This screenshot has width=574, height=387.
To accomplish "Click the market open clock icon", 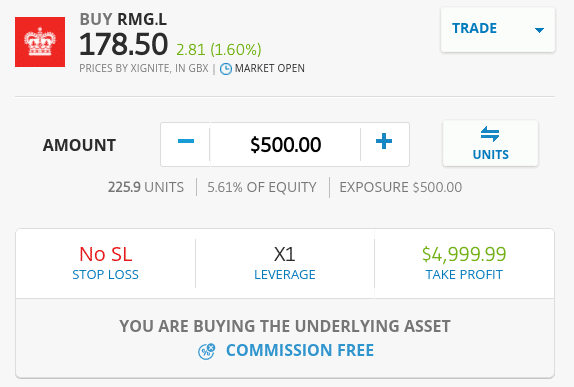I will click(226, 69).
